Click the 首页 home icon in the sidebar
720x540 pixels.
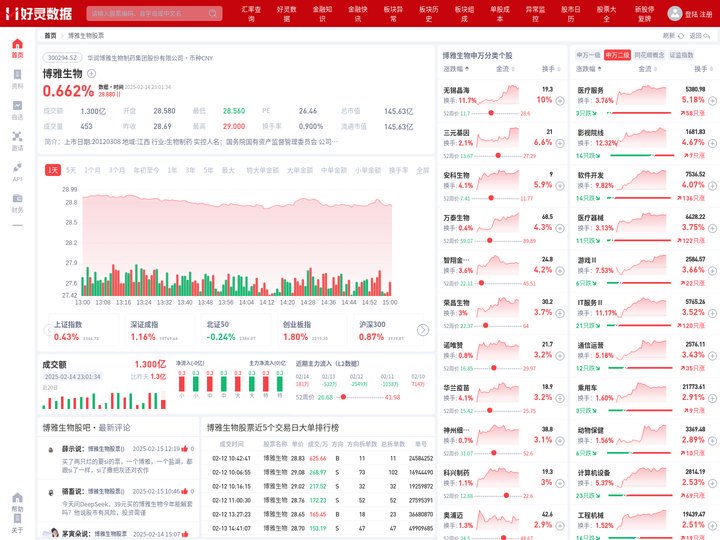17,48
